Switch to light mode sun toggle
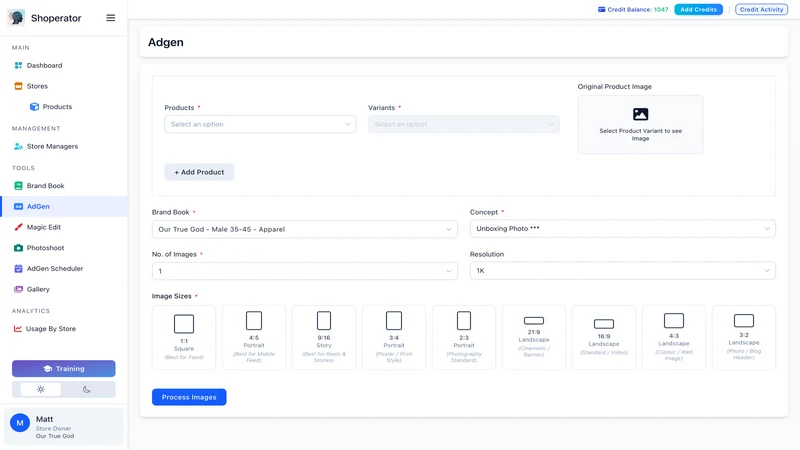Screen dimensions: 800x450 (41, 389)
